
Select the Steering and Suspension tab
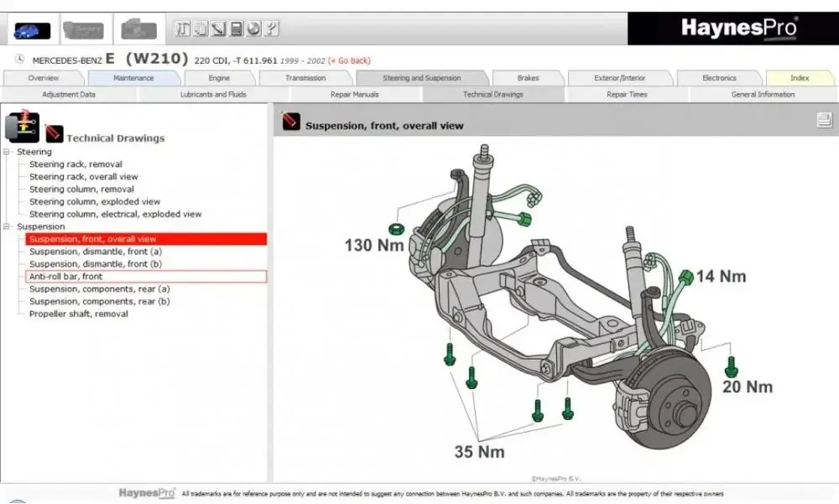point(422,78)
